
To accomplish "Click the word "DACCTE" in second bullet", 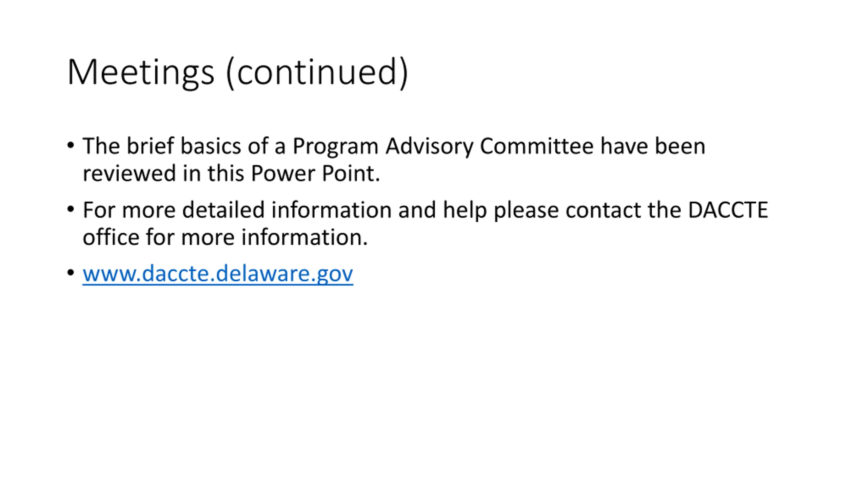I will 728,210.
